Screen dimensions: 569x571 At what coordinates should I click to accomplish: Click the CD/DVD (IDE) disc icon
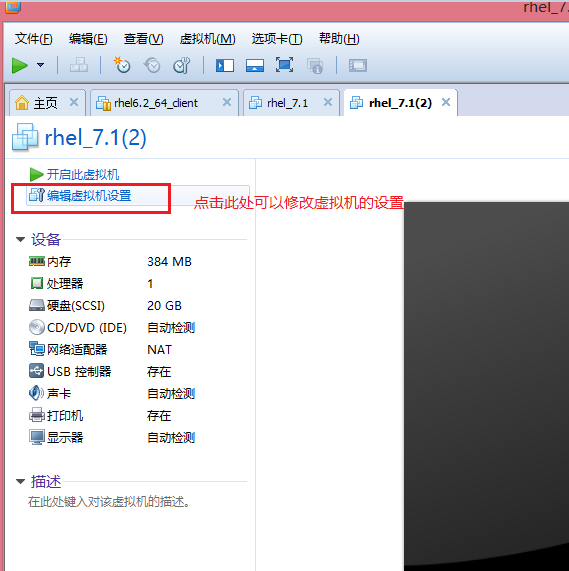click(x=37, y=327)
